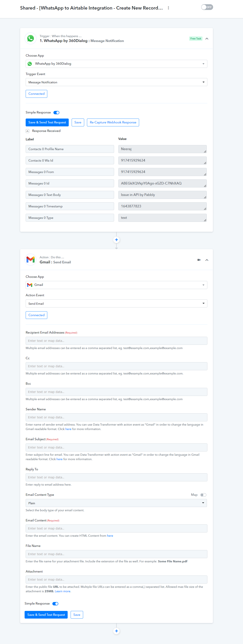Click the Messages 0 Text Body label field
Screen dimensions: 243x644
70,195
